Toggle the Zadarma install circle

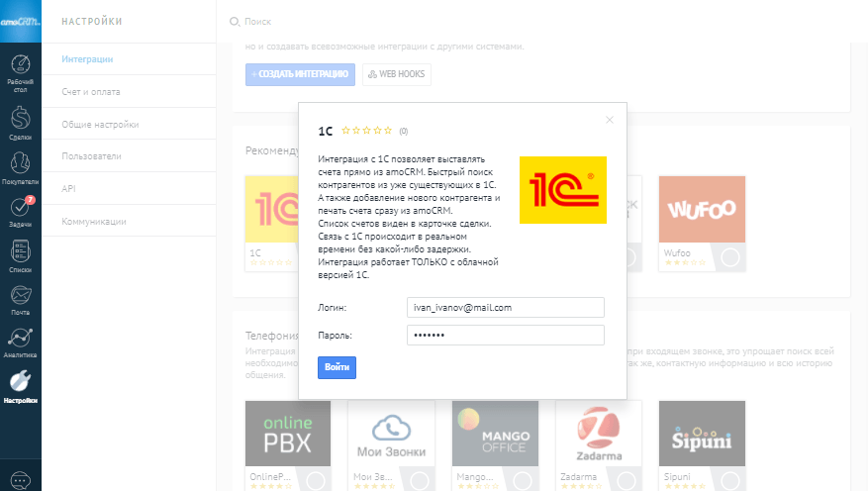(627, 481)
